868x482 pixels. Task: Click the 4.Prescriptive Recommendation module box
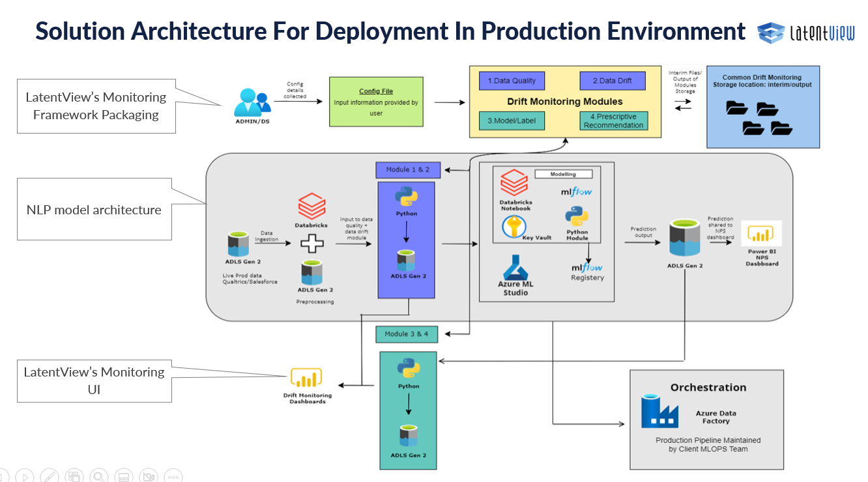point(613,120)
